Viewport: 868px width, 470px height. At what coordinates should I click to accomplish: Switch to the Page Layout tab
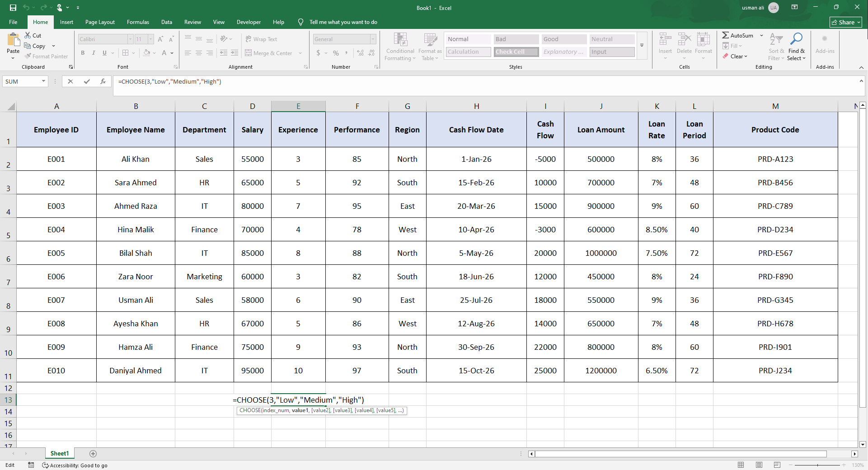(x=100, y=22)
